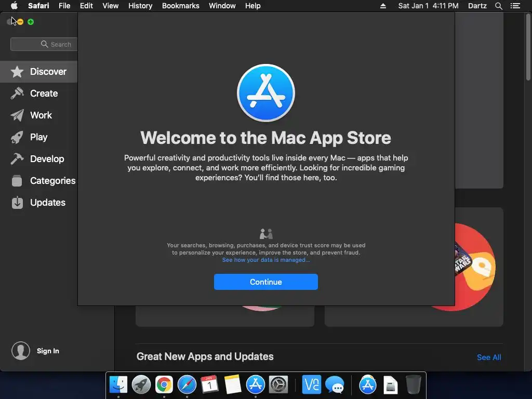The image size is (532, 399).
Task: Open Notes app from the dock
Action: click(233, 385)
